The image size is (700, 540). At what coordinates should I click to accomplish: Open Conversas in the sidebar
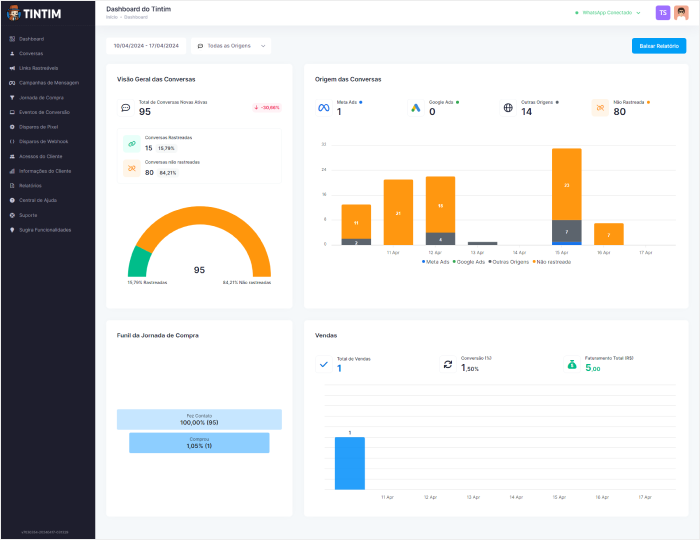point(31,53)
